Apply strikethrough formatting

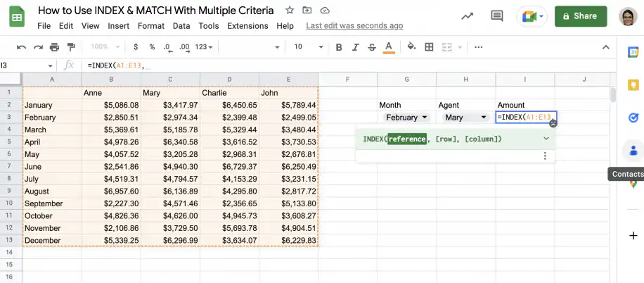pyautogui.click(x=372, y=47)
